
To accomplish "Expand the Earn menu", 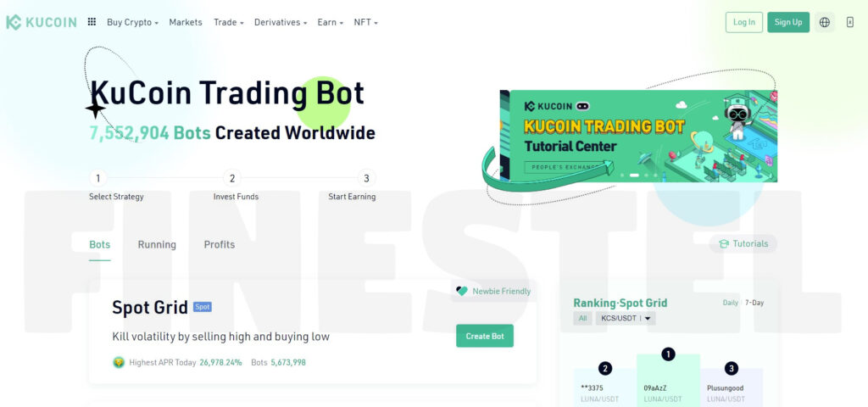I will (330, 22).
